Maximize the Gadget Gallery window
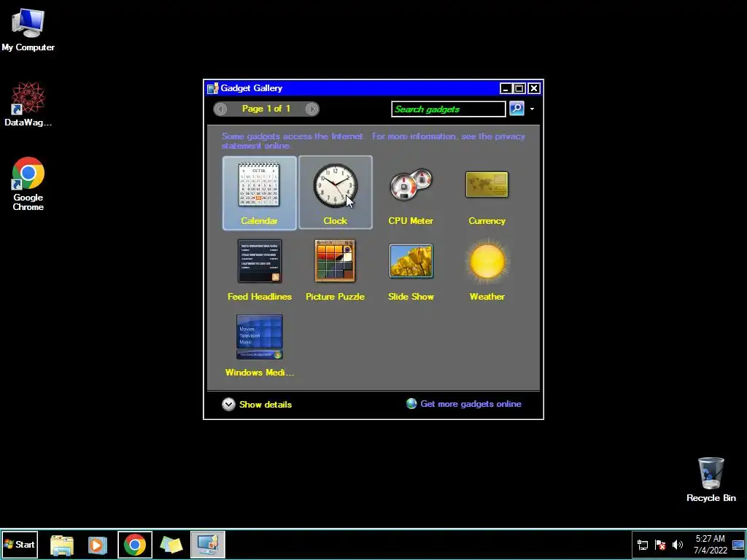747x560 pixels. click(x=519, y=88)
